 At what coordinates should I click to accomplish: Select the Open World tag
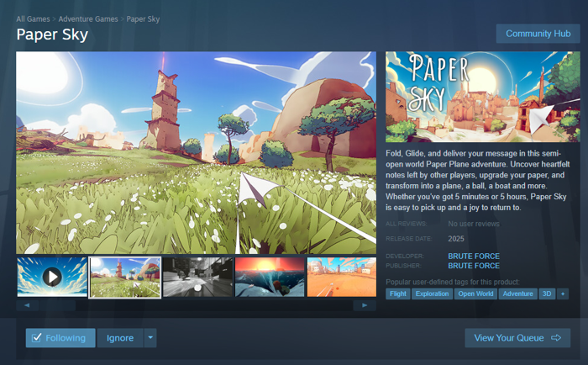[x=475, y=294]
